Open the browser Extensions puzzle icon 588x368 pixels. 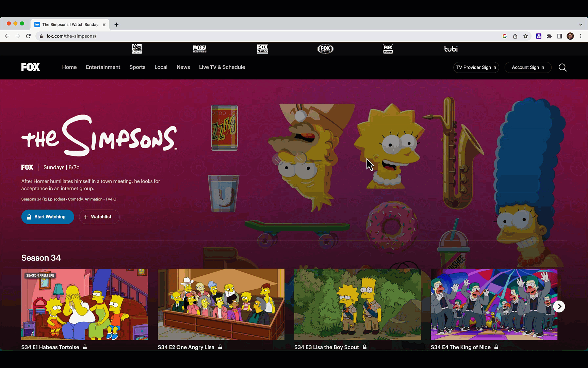tap(549, 36)
